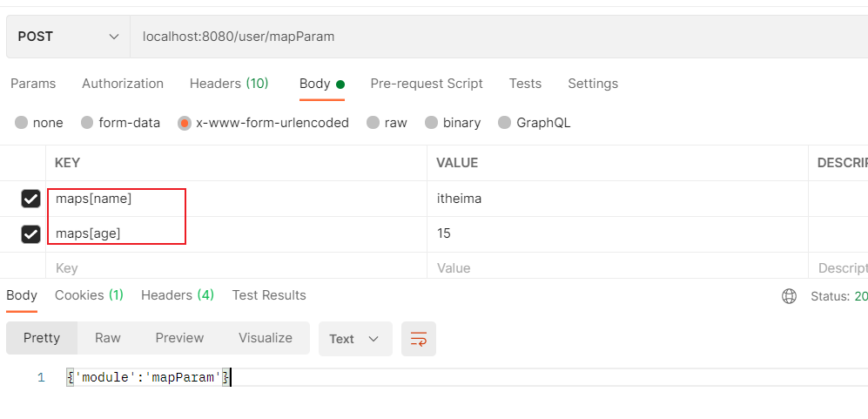Open the response Cookies (1) tab

pos(89,295)
